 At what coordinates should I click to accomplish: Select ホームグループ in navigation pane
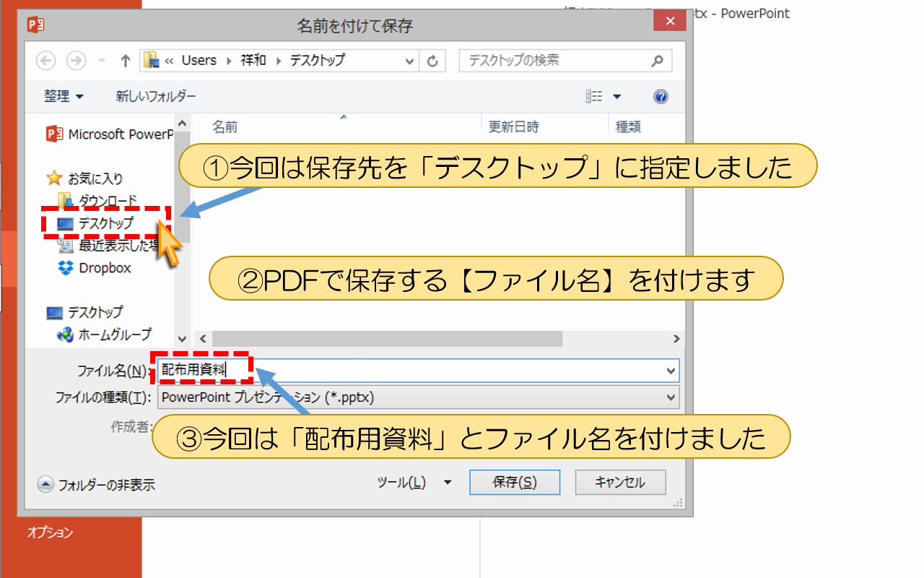point(105,335)
